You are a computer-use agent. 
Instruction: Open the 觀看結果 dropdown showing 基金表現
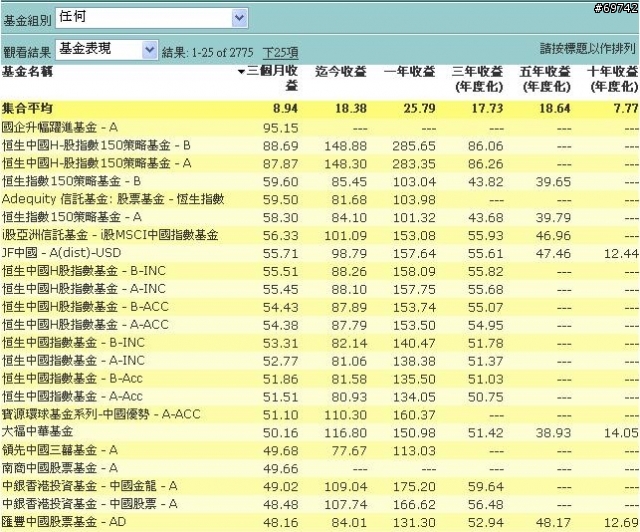[107, 50]
